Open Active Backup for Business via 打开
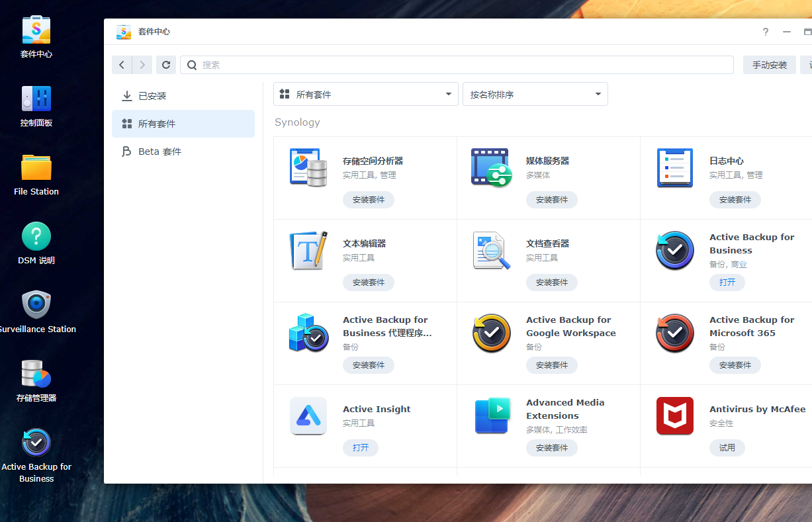812x522 pixels. point(727,283)
